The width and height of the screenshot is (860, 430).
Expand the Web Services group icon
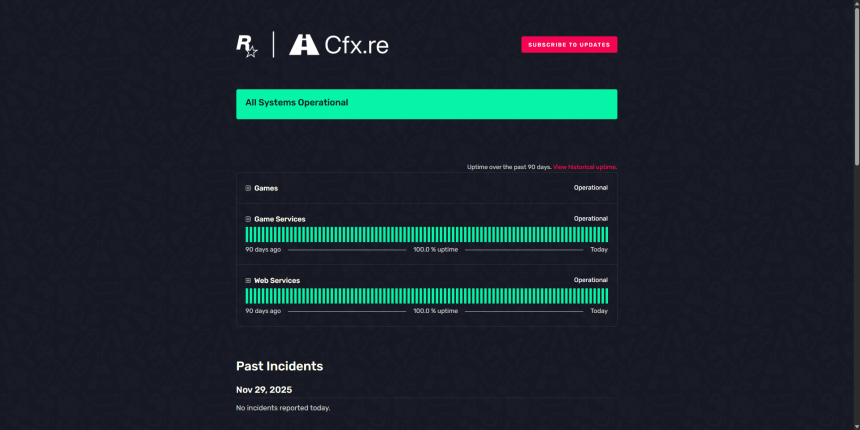coord(248,281)
